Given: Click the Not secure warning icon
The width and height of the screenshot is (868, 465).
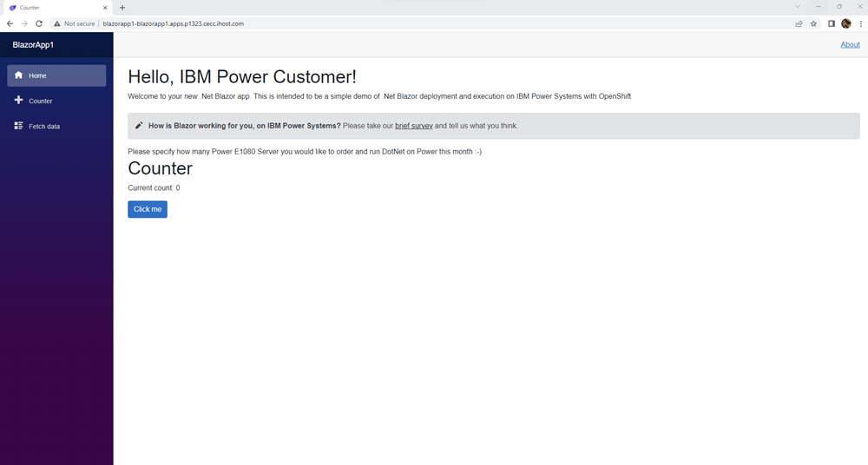Looking at the screenshot, I should (57, 23).
